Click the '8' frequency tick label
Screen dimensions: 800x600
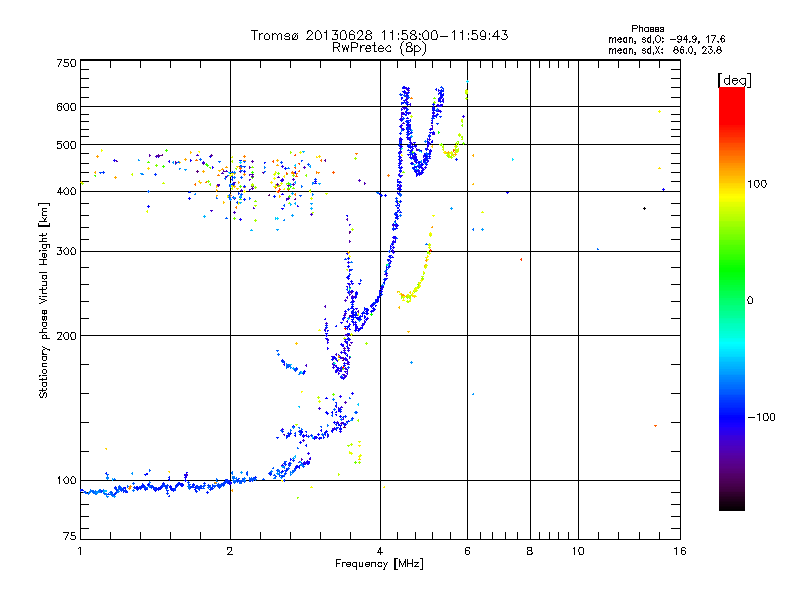point(530,551)
